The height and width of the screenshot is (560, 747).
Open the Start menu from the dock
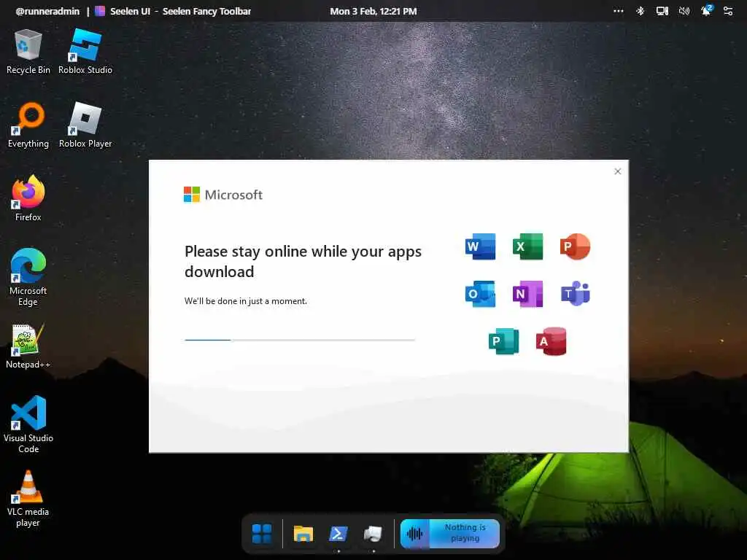tap(262, 534)
